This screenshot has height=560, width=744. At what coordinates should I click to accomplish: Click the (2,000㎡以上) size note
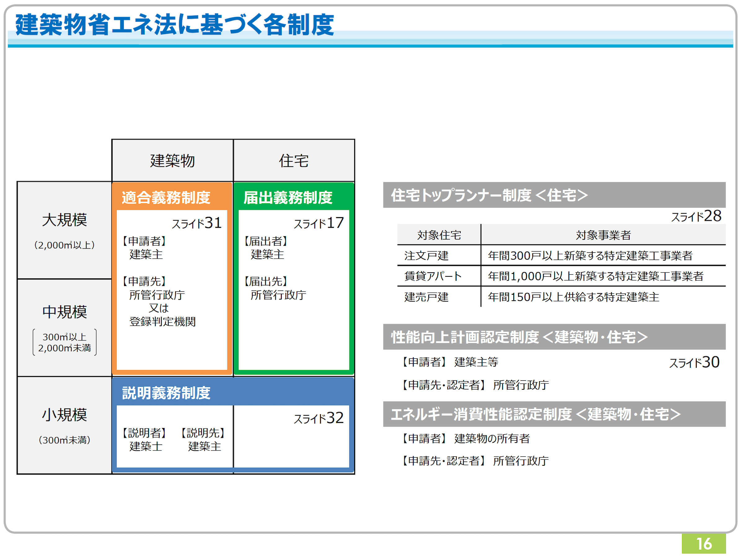(64, 245)
